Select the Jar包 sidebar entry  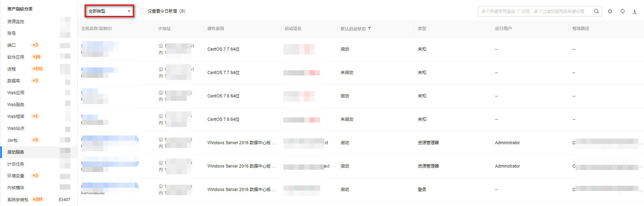pos(12,140)
